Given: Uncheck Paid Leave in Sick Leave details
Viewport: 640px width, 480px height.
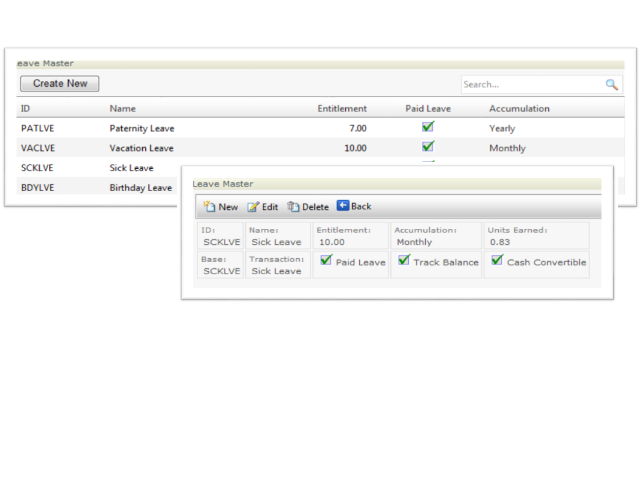Looking at the screenshot, I should click(x=326, y=261).
